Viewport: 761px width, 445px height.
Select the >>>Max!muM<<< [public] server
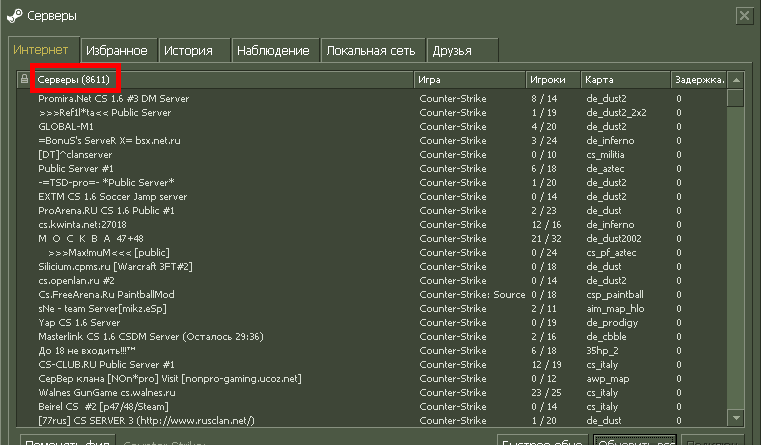click(372, 253)
